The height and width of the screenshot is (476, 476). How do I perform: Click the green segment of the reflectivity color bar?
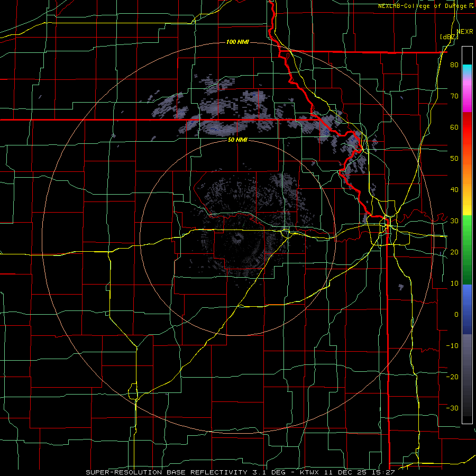(x=467, y=250)
